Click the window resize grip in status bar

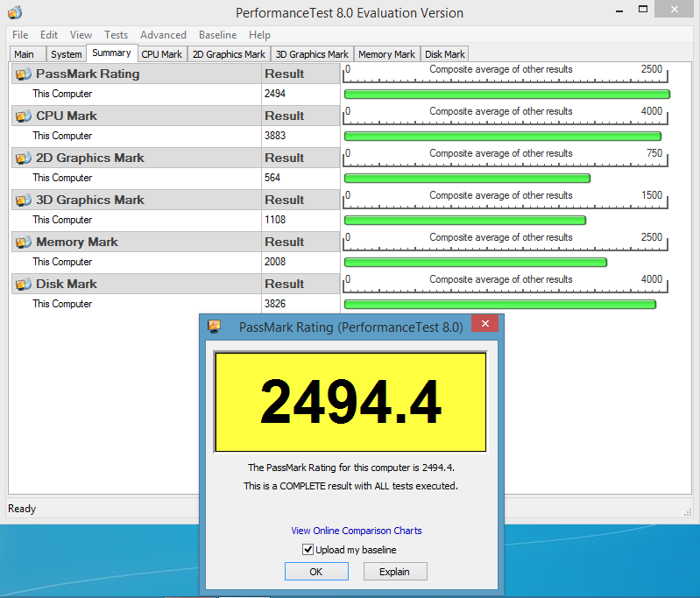pos(688,513)
